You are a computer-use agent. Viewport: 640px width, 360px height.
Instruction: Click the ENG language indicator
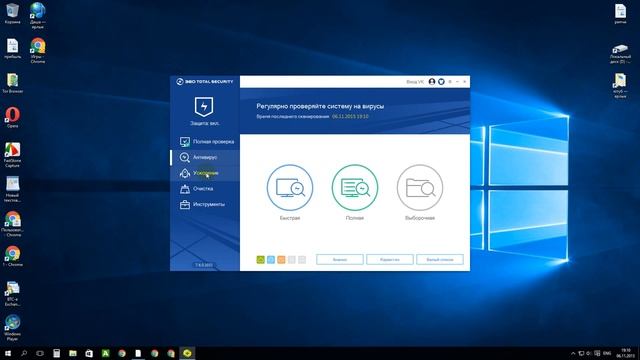coord(607,353)
